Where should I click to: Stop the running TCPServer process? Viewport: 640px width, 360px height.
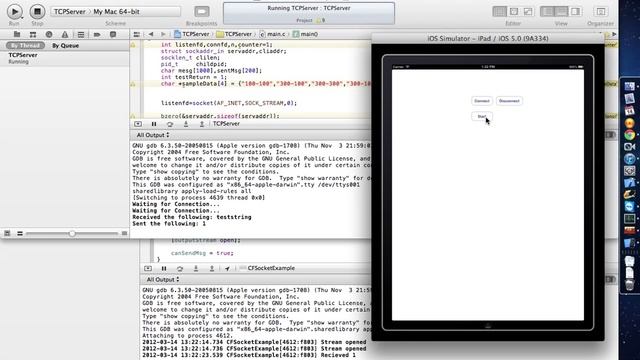click(x=37, y=11)
